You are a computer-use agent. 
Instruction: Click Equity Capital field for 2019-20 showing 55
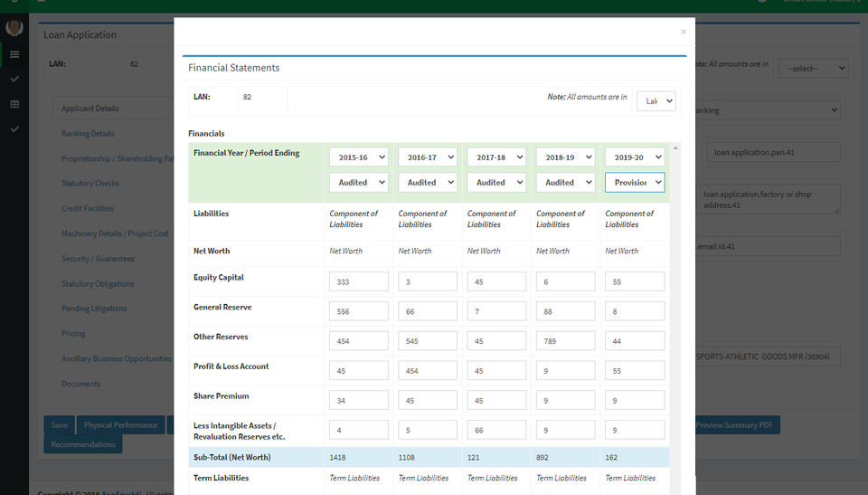click(x=635, y=281)
